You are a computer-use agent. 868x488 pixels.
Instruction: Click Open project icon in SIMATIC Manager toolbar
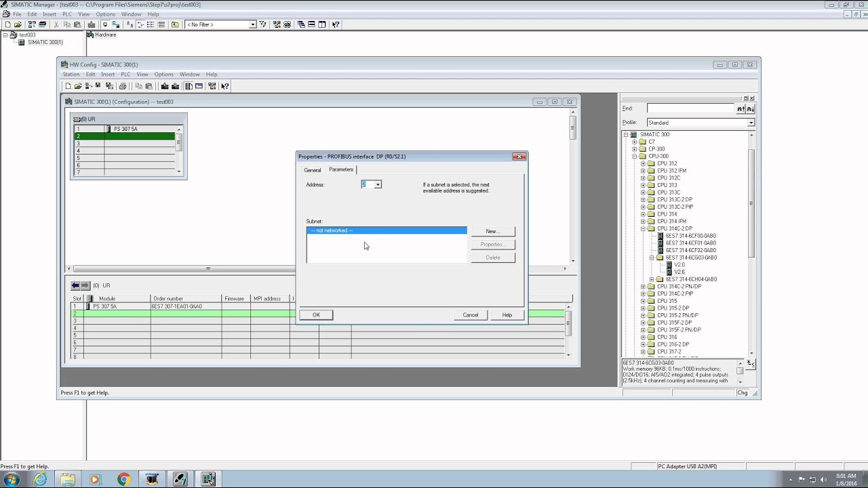(x=18, y=24)
